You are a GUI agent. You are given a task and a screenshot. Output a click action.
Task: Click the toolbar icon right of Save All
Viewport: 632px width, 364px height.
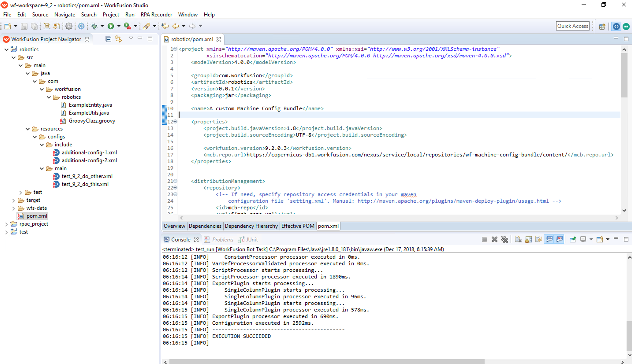47,26
